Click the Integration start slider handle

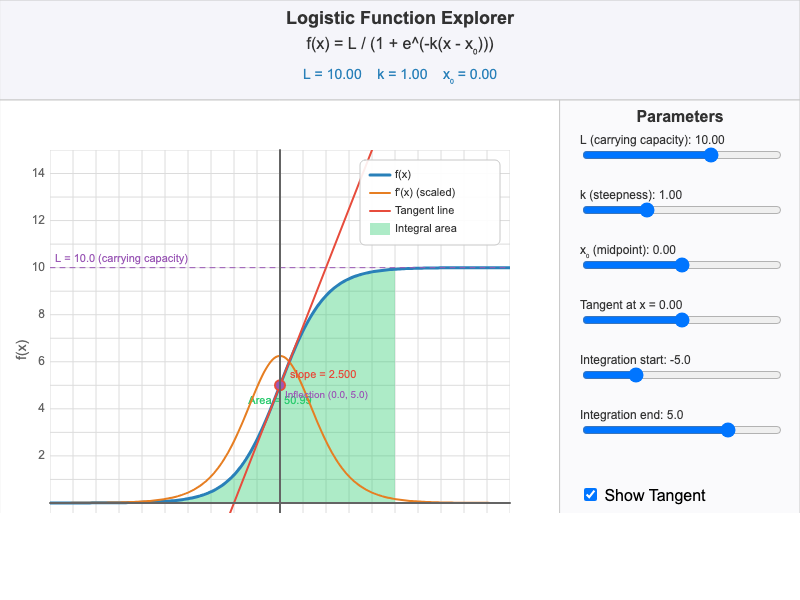pyautogui.click(x=637, y=375)
